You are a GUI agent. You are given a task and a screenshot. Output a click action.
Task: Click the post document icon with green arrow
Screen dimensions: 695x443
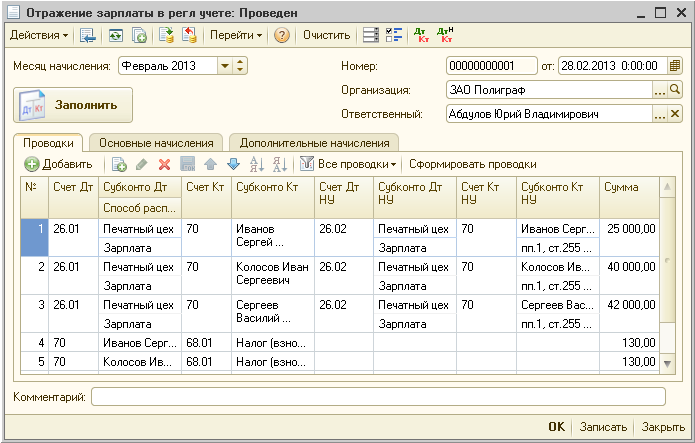point(167,35)
